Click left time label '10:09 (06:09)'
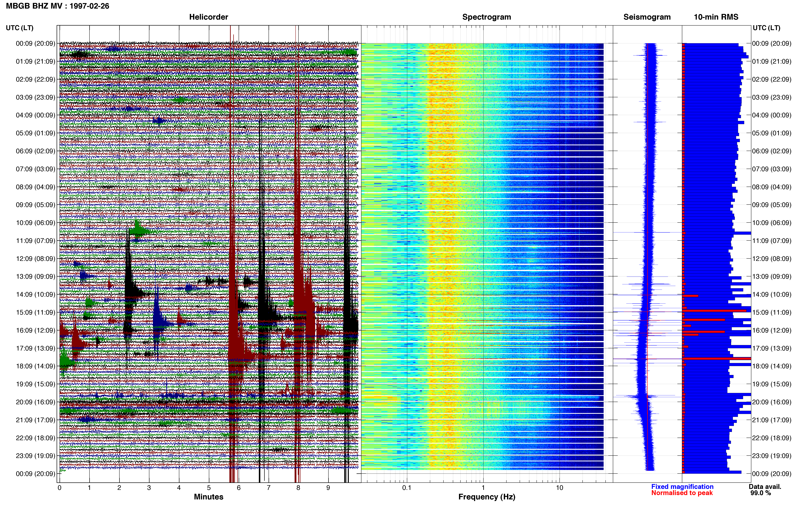 click(x=36, y=223)
